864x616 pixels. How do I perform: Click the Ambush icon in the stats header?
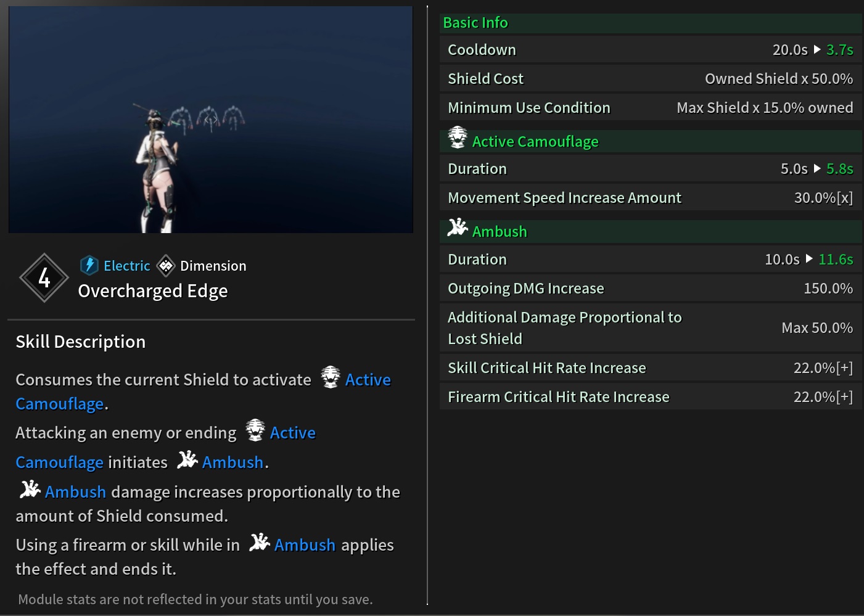coord(458,228)
